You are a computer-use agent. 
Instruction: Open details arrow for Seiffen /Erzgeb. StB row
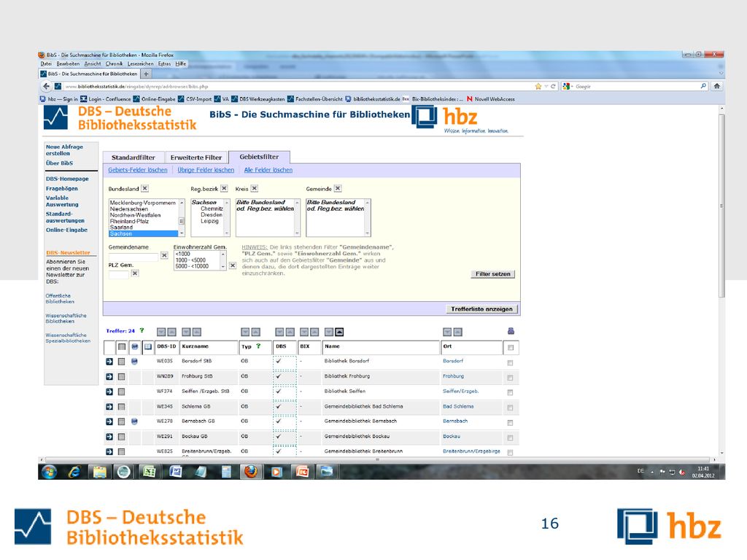109,392
